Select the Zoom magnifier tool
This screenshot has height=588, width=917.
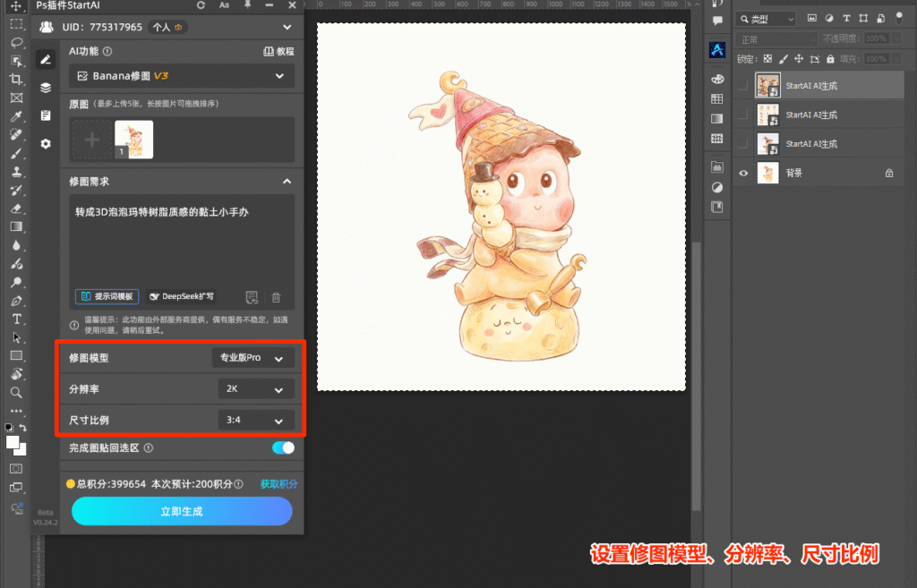(x=16, y=392)
